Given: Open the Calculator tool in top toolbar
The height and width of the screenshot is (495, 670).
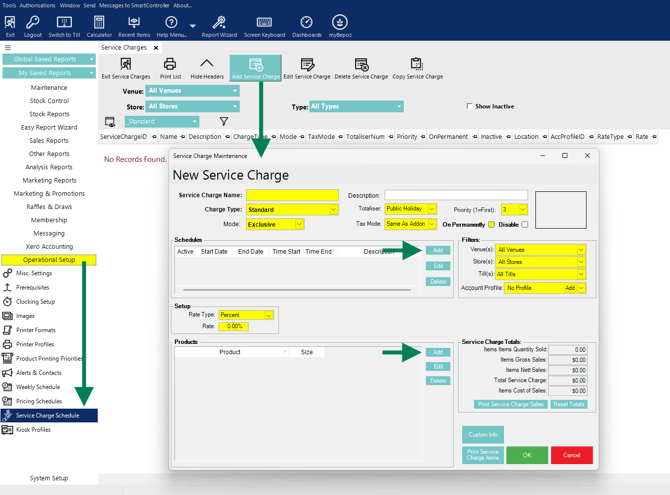Looking at the screenshot, I should [99, 27].
